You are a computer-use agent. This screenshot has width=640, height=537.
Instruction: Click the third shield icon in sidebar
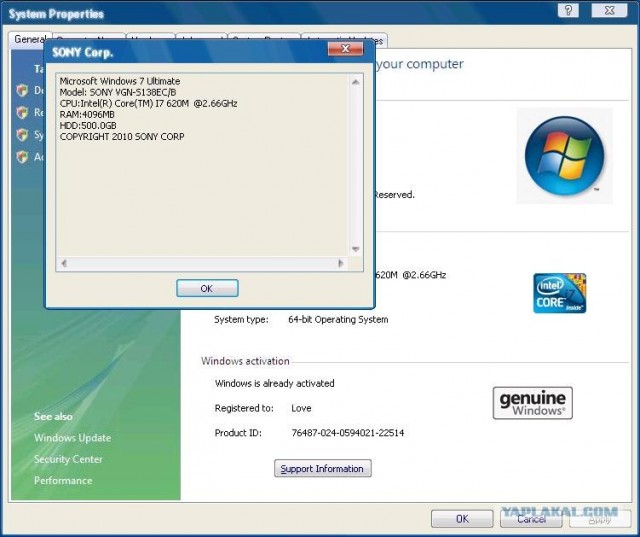click(x=22, y=135)
